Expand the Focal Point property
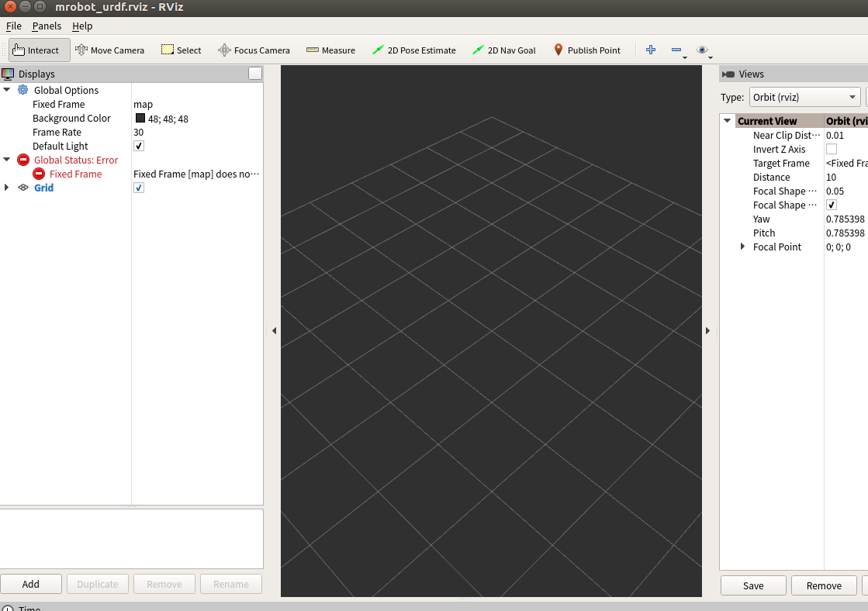The height and width of the screenshot is (611, 868). click(742, 247)
